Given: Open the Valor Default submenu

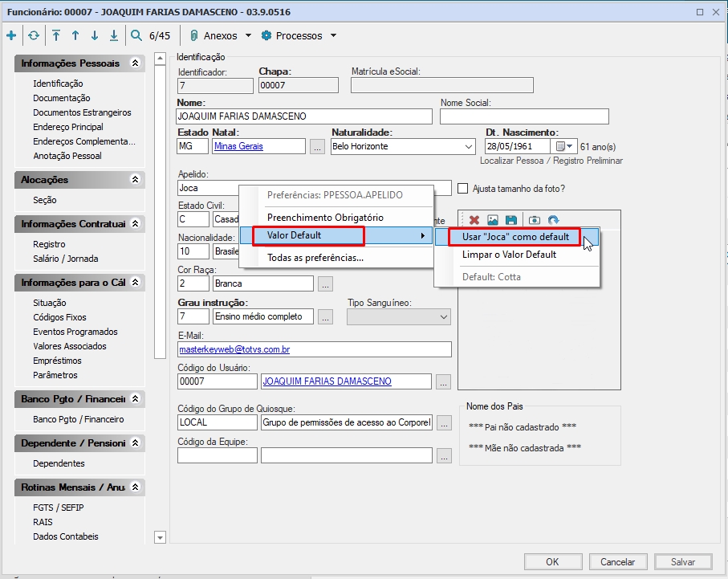Looking at the screenshot, I should (336, 235).
